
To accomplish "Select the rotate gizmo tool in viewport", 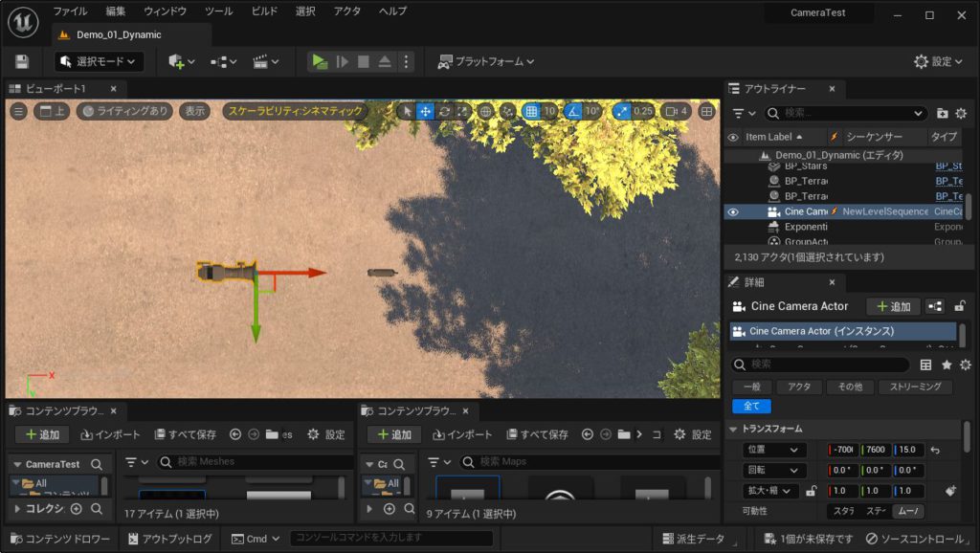I will (x=444, y=111).
